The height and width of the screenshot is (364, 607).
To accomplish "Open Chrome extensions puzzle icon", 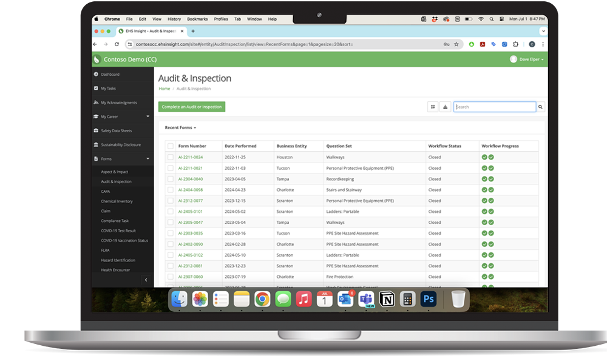I will pyautogui.click(x=515, y=44).
